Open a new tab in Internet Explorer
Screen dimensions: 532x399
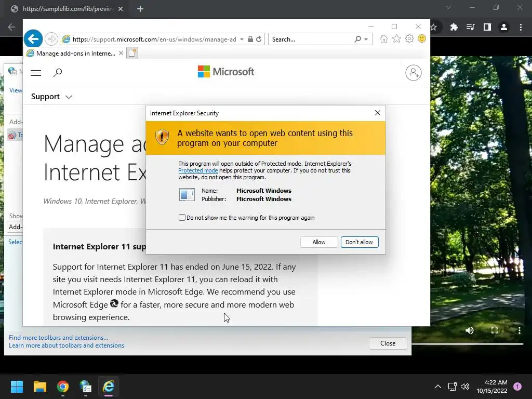tap(132, 53)
